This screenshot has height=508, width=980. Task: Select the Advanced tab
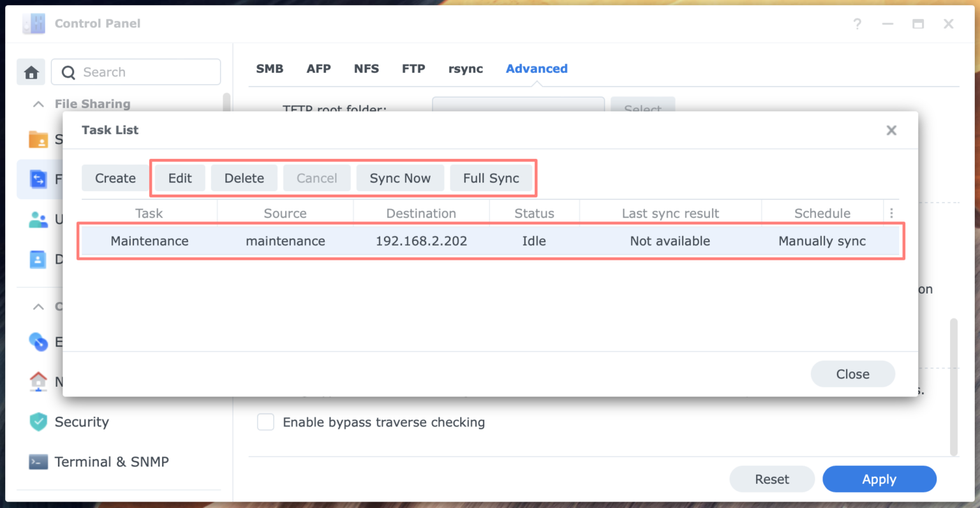tap(537, 69)
